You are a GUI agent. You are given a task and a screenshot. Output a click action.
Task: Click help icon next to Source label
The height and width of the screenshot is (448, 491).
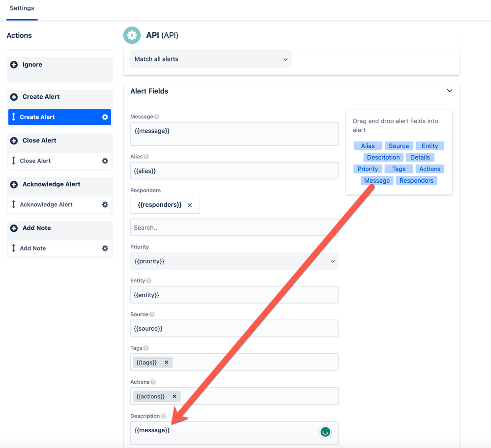pyautogui.click(x=152, y=315)
